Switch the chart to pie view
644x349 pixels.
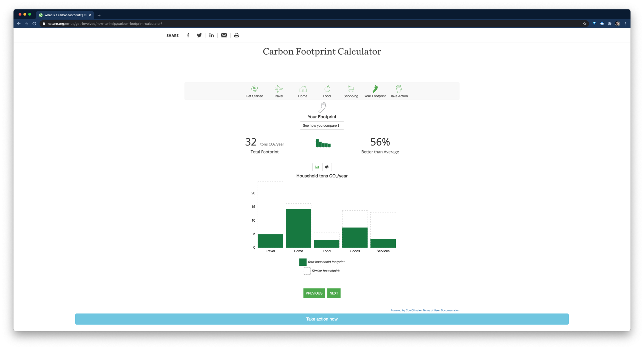[327, 167]
